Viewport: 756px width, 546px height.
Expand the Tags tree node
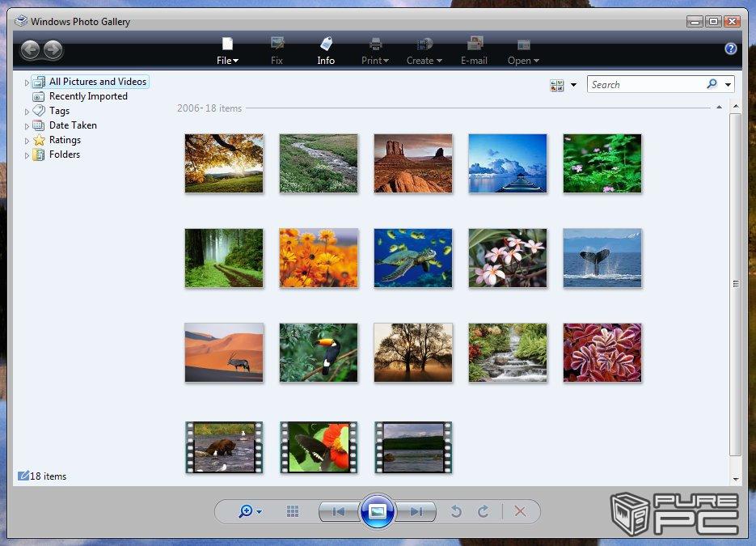click(27, 112)
